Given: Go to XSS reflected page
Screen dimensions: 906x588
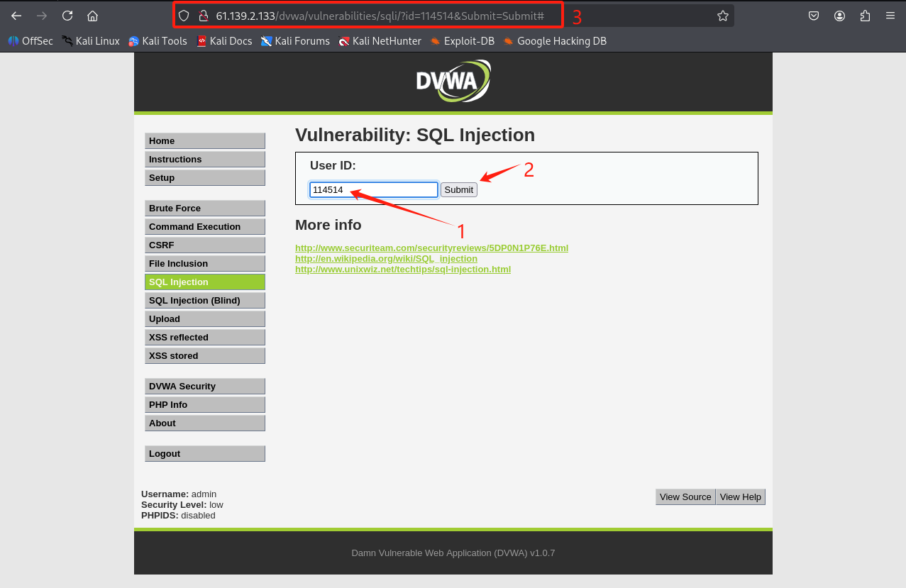Looking at the screenshot, I should click(x=205, y=337).
